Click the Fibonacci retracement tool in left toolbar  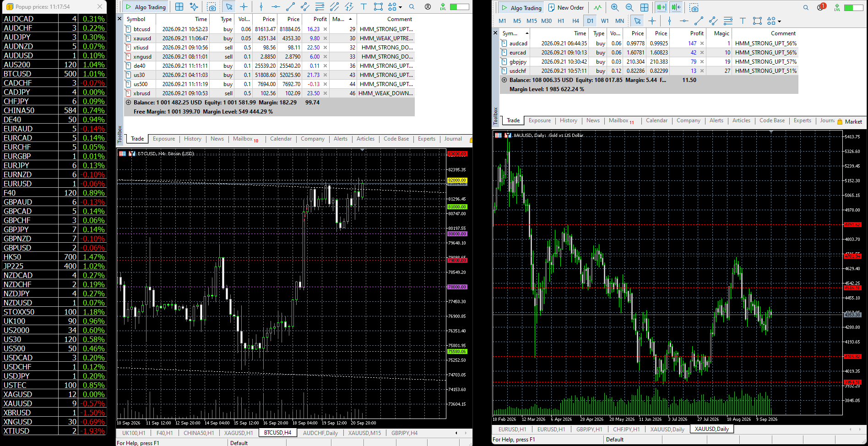click(320, 7)
